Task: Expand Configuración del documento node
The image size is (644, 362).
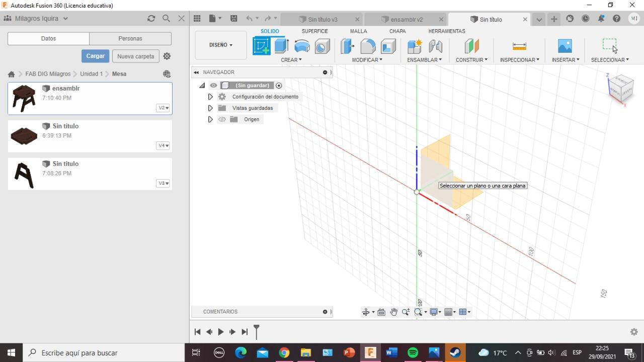Action: [x=210, y=97]
